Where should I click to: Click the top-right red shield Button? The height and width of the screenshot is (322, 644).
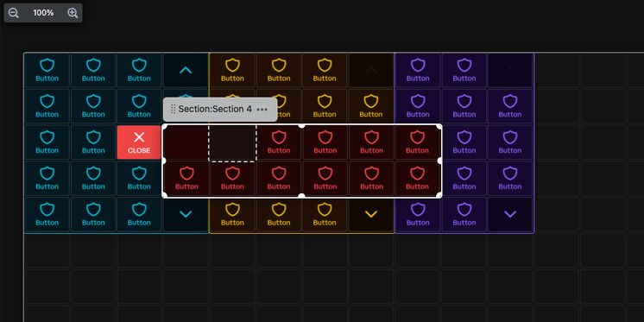coord(417,142)
